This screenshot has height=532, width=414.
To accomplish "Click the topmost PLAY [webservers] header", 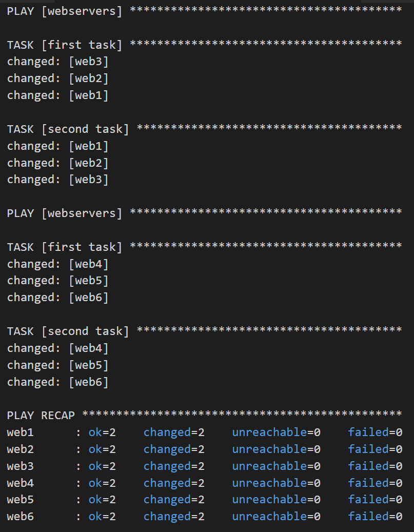I will pyautogui.click(x=65, y=11).
